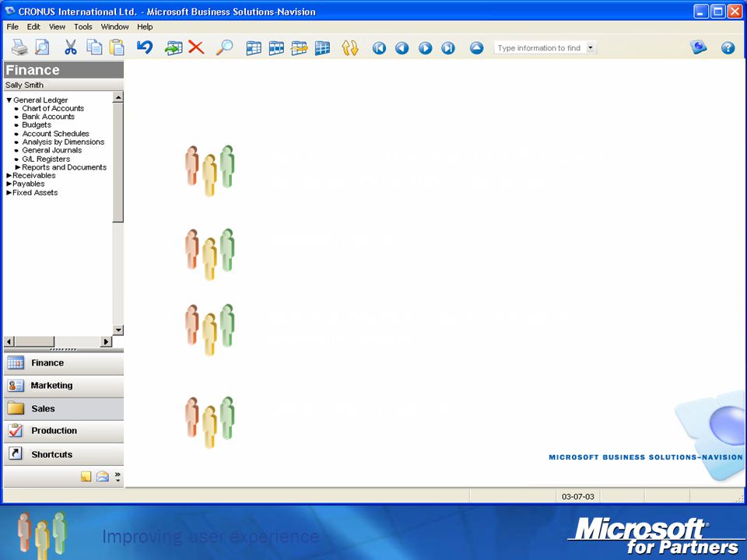Minimize the Navision window
747x560 pixels.
[x=701, y=11]
